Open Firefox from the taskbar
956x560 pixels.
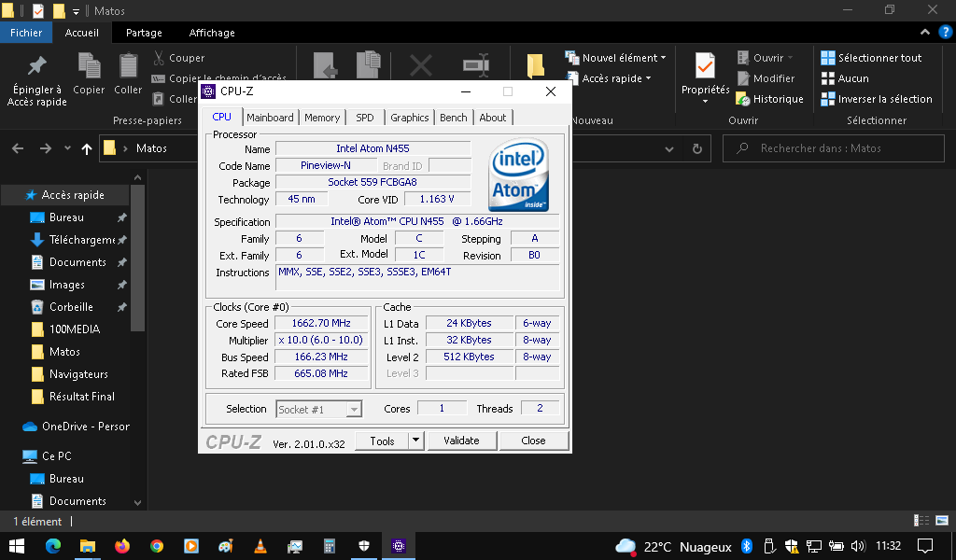coord(121,546)
